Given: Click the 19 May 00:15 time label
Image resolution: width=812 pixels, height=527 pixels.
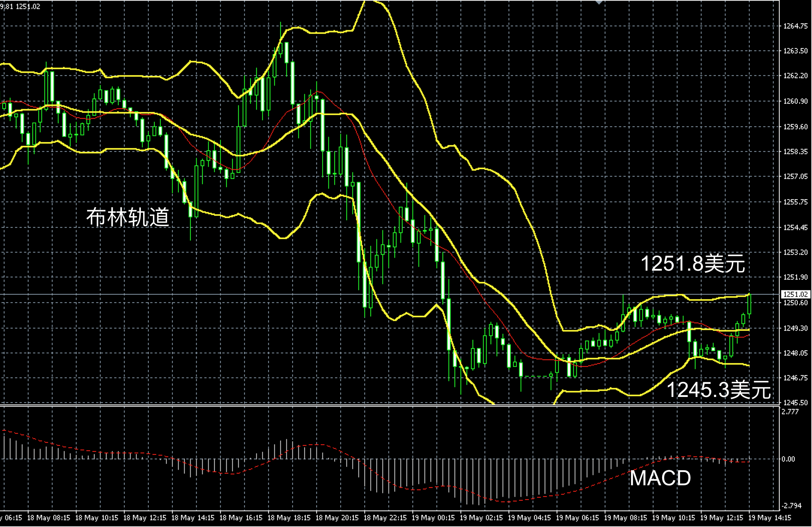Looking at the screenshot, I should (x=433, y=518).
